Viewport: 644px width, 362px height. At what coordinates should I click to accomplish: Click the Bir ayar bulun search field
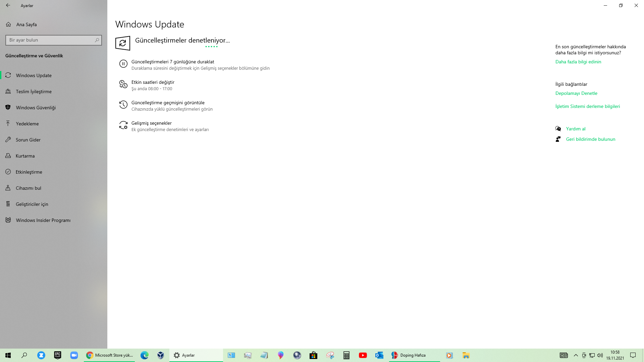click(x=50, y=40)
